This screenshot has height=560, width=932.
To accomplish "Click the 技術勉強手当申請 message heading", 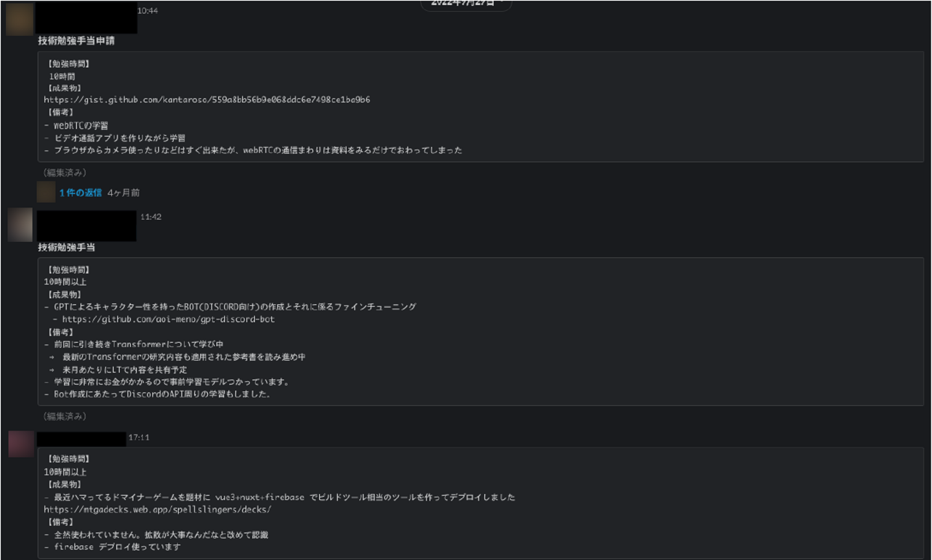I will (76, 41).
